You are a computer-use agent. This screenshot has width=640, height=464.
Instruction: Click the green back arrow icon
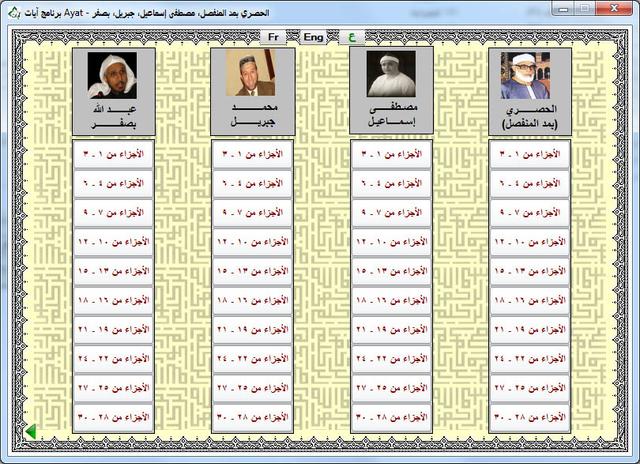(31, 431)
